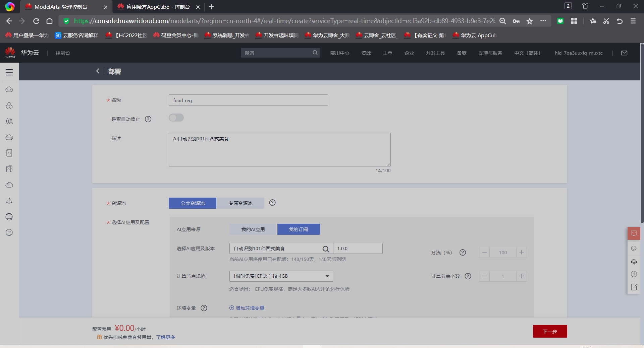This screenshot has height=348, width=644.
Task: Click the 名称 input field containing food-reg
Action: point(248,100)
